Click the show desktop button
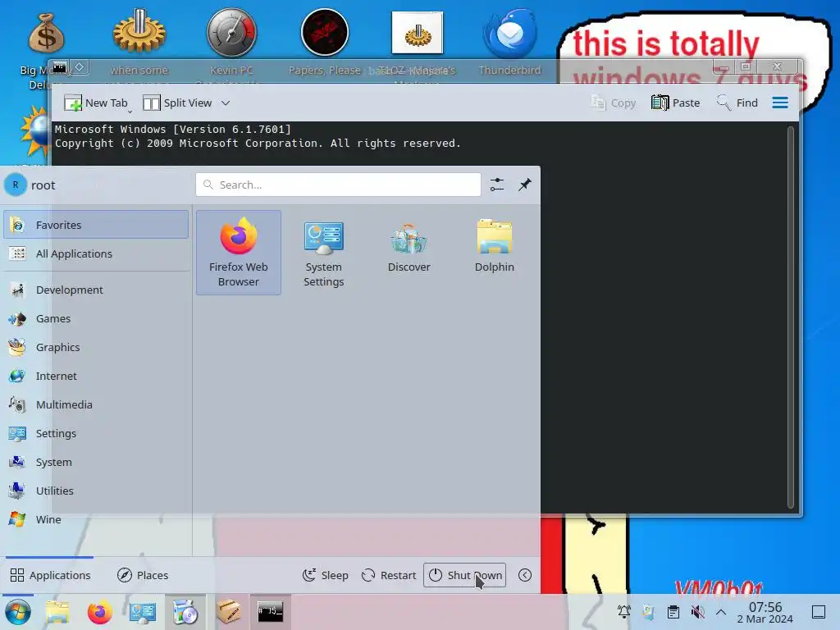 point(819,612)
